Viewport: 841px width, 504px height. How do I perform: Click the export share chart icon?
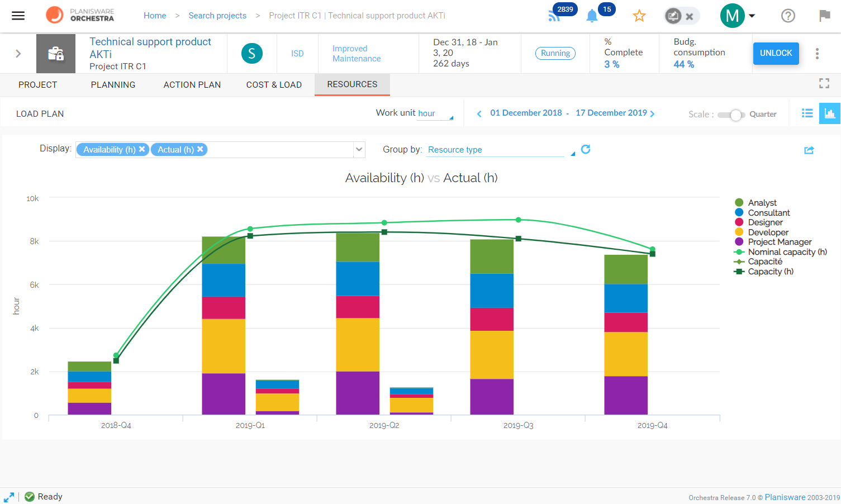click(x=809, y=150)
